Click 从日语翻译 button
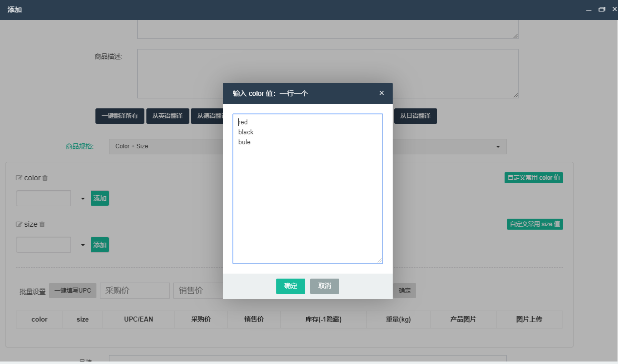This screenshot has height=364, width=618. [415, 116]
